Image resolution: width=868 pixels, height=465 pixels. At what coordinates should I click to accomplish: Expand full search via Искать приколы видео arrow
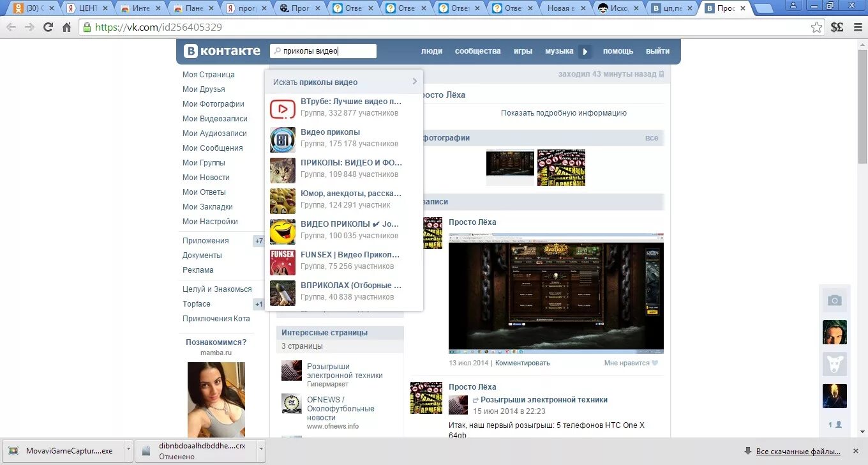[x=414, y=82]
